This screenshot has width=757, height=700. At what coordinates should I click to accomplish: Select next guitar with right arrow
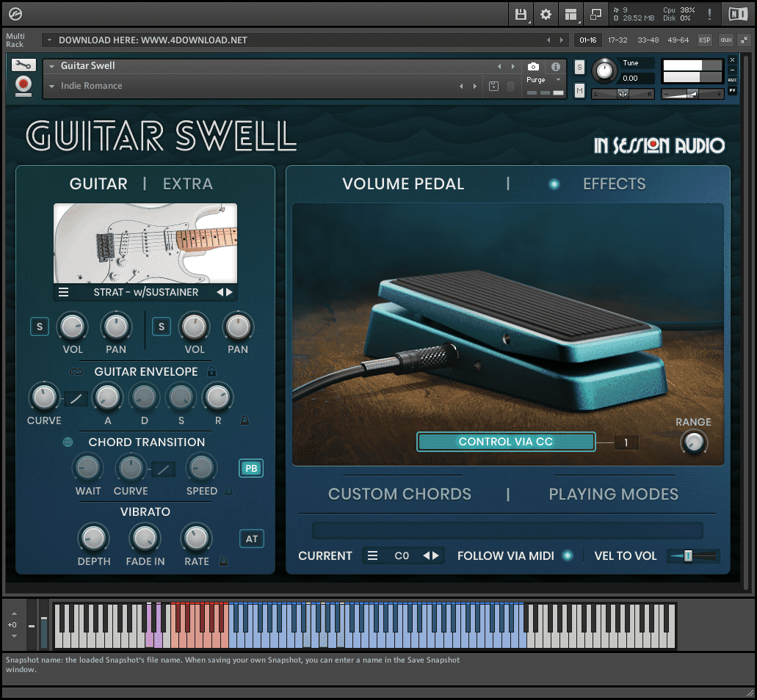click(229, 292)
